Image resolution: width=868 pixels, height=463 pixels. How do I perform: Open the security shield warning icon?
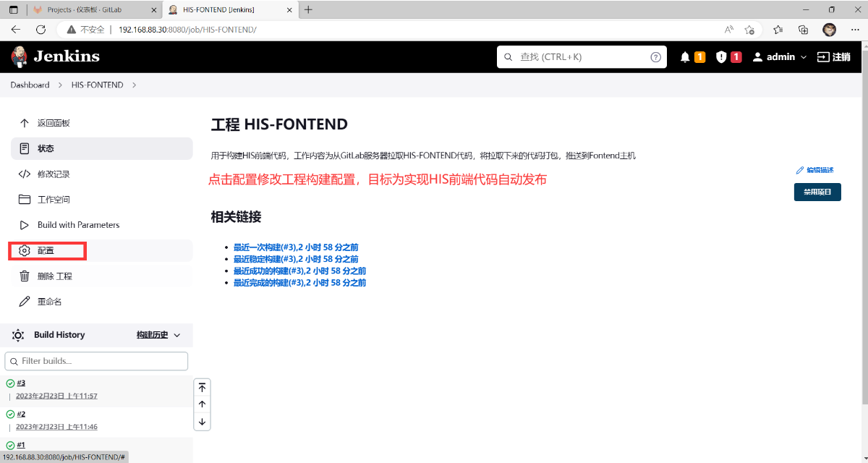click(x=721, y=57)
